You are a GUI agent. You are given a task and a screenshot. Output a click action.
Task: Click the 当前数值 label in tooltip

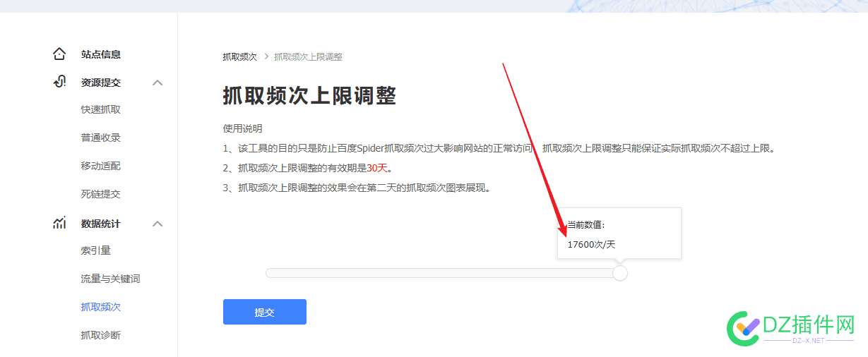[586, 224]
